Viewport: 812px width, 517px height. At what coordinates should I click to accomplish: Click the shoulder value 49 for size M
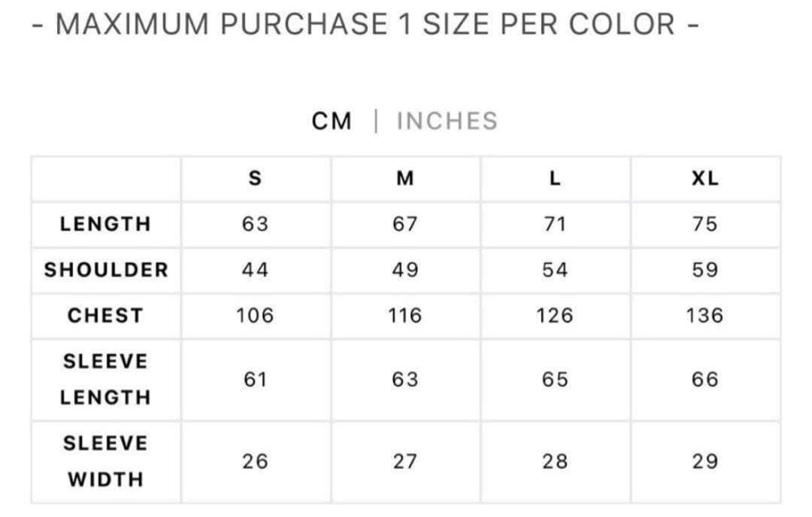[x=405, y=270]
